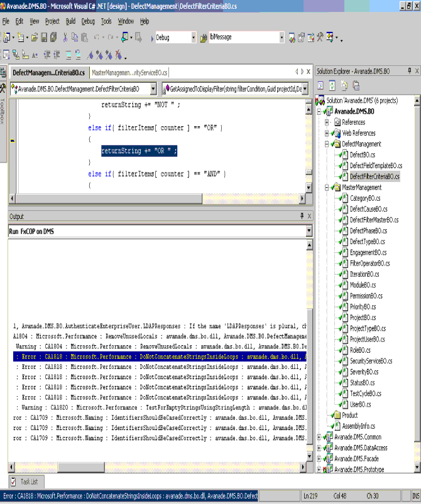
Task: Select ProjectTypeBO.cs file
Action: coord(368,328)
